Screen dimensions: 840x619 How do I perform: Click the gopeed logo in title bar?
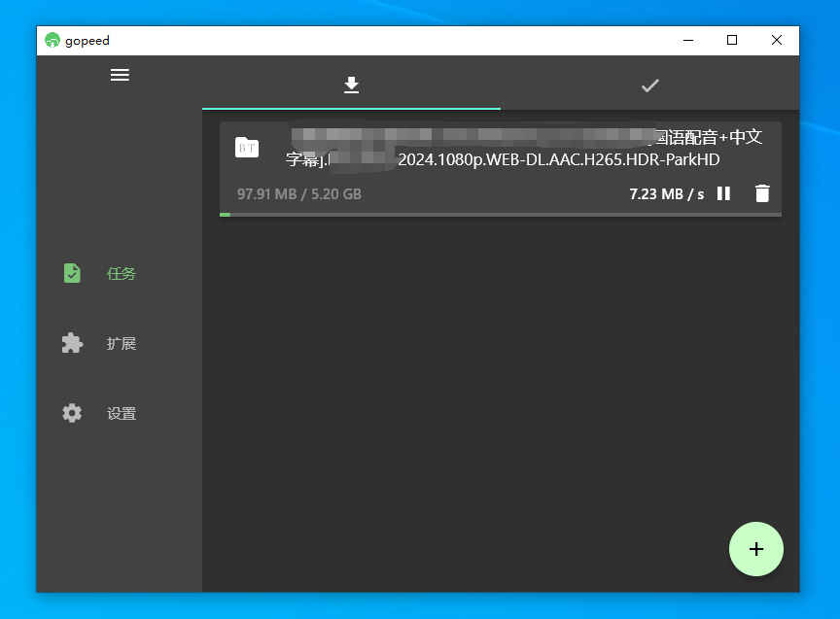pyautogui.click(x=52, y=40)
